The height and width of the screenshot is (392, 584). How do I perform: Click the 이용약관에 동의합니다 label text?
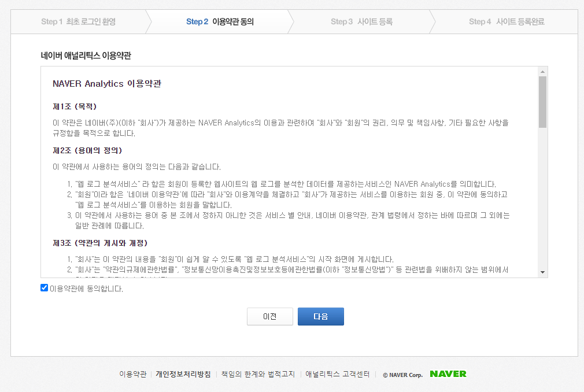[x=86, y=289]
